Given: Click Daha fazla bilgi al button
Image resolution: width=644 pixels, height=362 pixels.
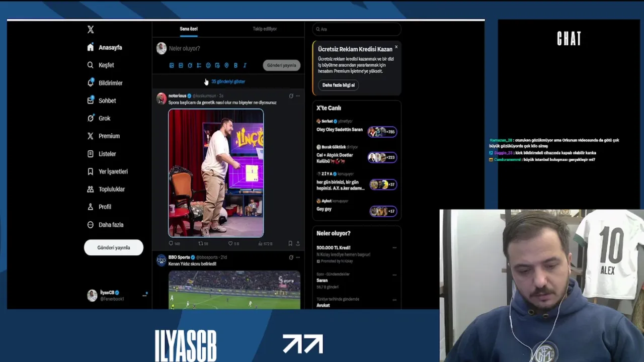Looking at the screenshot, I should click(x=338, y=85).
